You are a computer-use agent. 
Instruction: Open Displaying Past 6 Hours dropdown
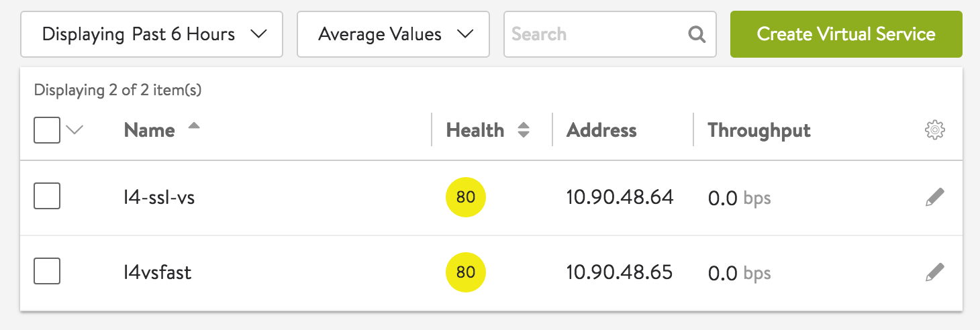(152, 34)
